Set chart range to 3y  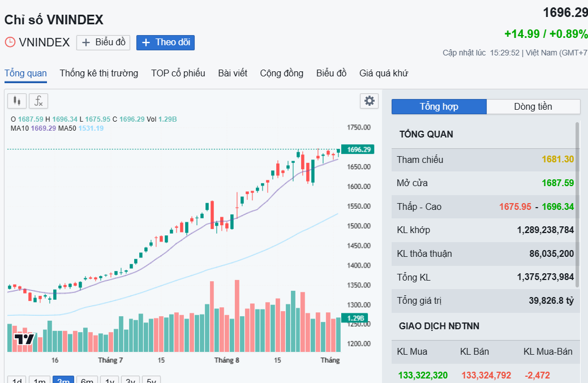click(131, 380)
